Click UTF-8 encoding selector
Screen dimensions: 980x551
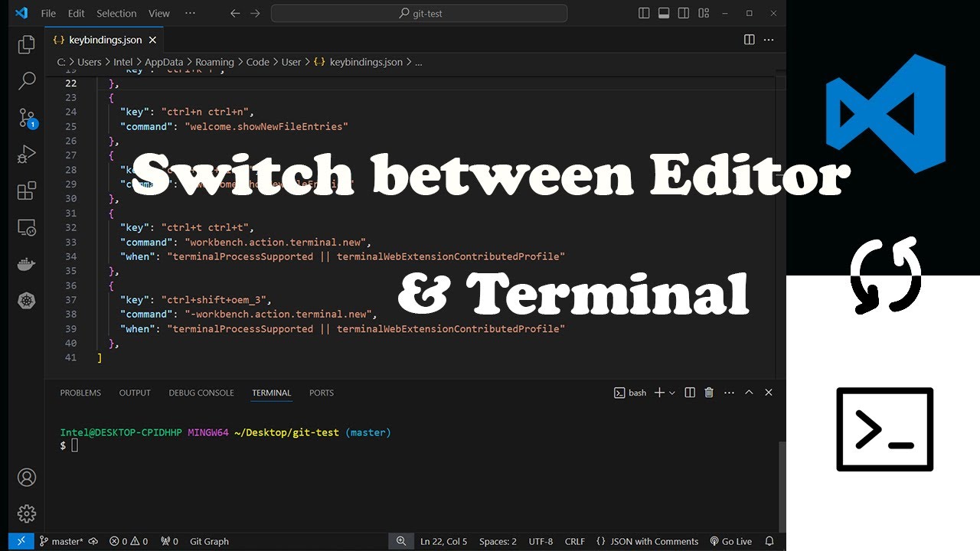point(541,541)
